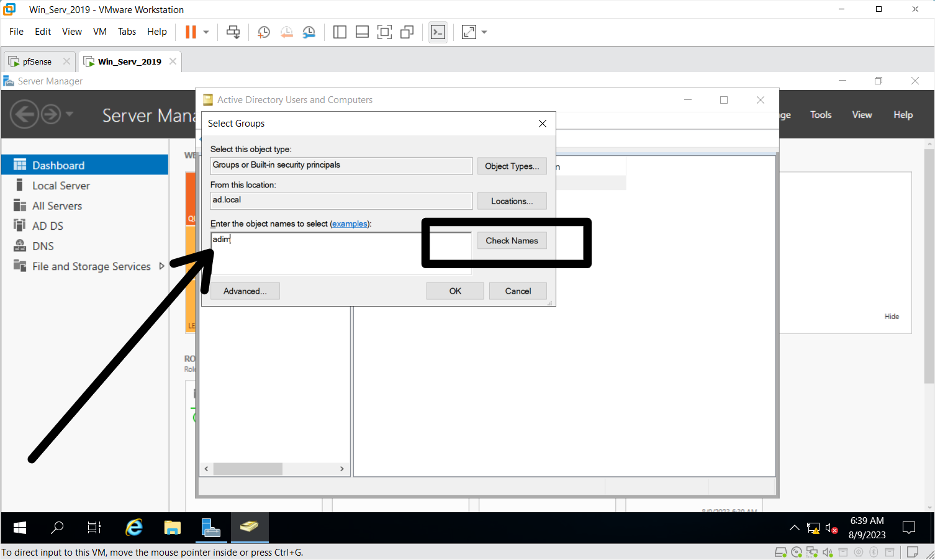Open the power options dropdown arrow beside pause

click(206, 32)
